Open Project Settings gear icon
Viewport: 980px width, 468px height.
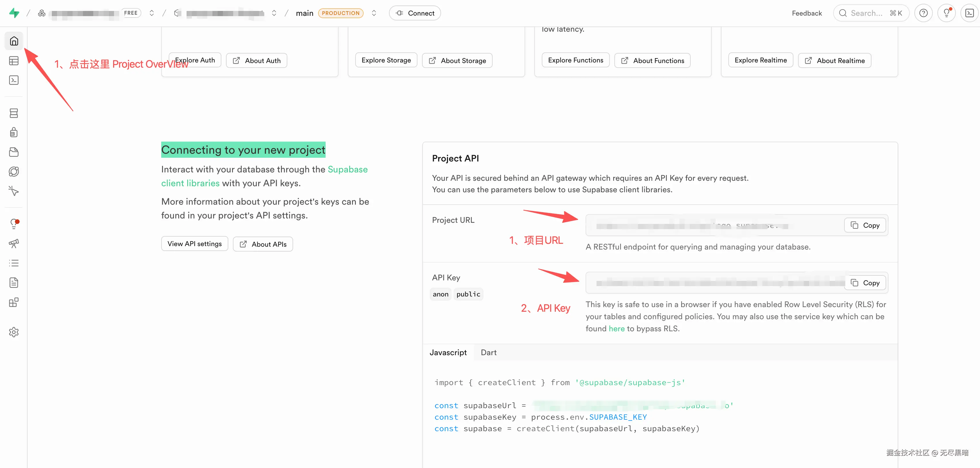click(14, 332)
